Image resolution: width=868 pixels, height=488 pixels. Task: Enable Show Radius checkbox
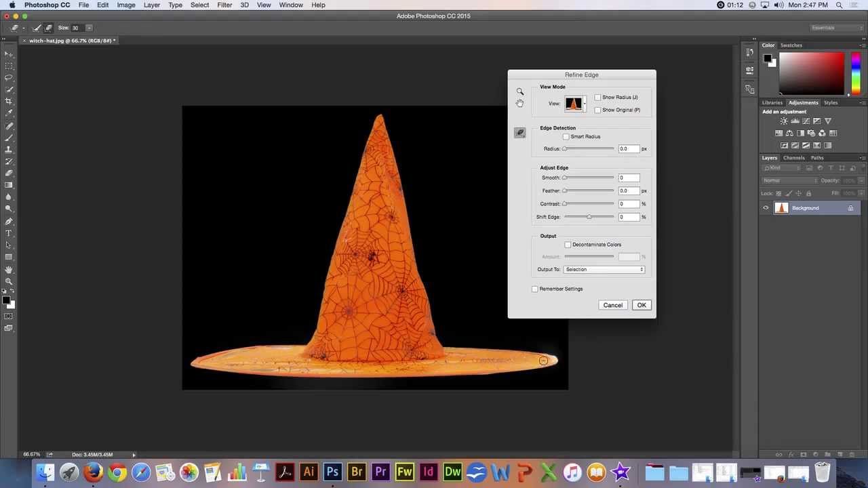pos(597,98)
